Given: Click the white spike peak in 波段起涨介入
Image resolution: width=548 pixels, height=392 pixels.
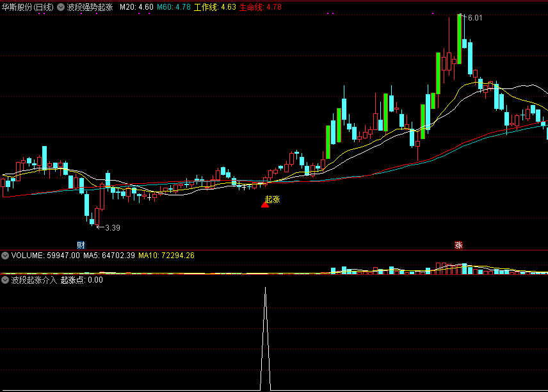Looking at the screenshot, I should [265, 288].
